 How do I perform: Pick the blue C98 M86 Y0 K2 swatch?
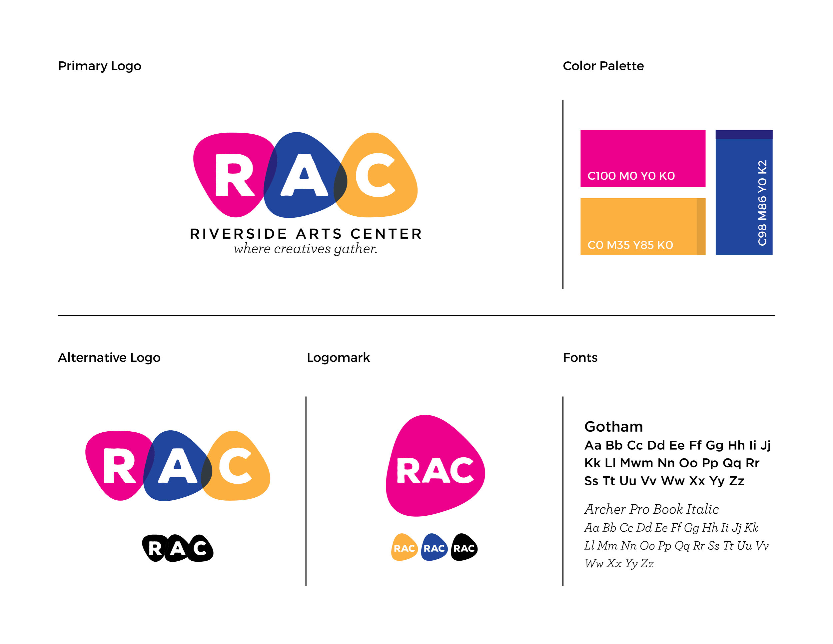click(x=744, y=193)
